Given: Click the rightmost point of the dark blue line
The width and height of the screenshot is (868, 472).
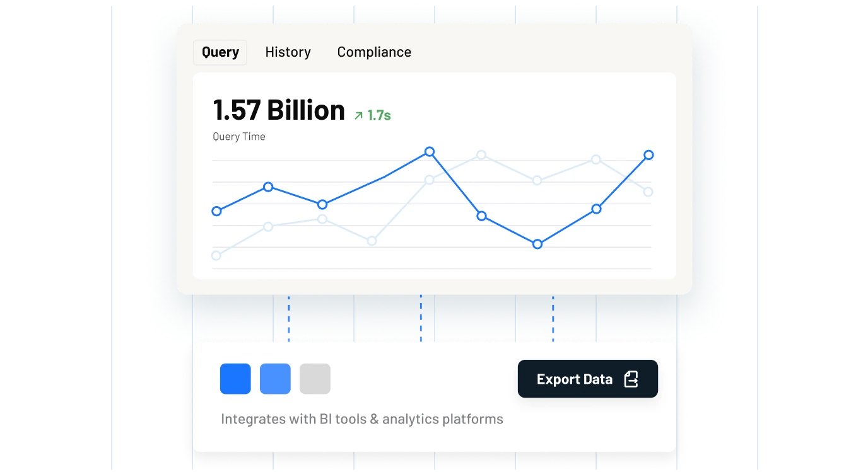Looking at the screenshot, I should (x=648, y=155).
